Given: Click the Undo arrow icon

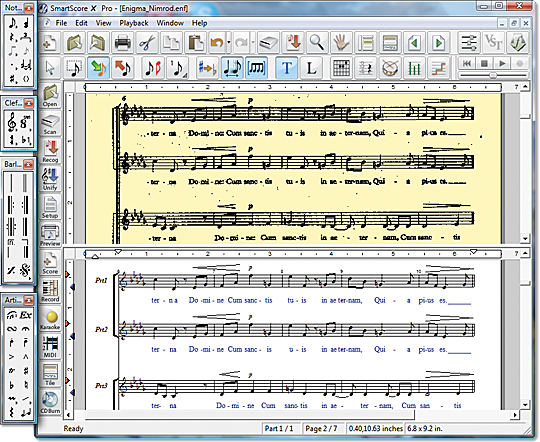Looking at the screenshot, I should pyautogui.click(x=217, y=43).
